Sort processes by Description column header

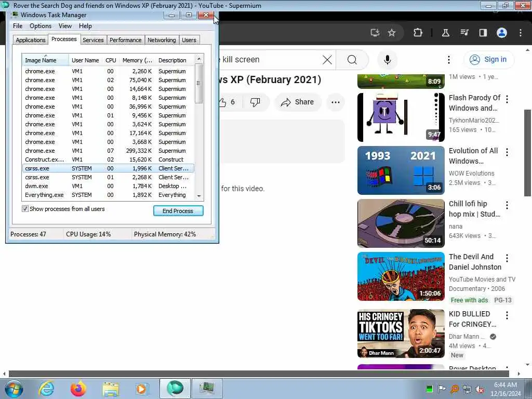175,60
